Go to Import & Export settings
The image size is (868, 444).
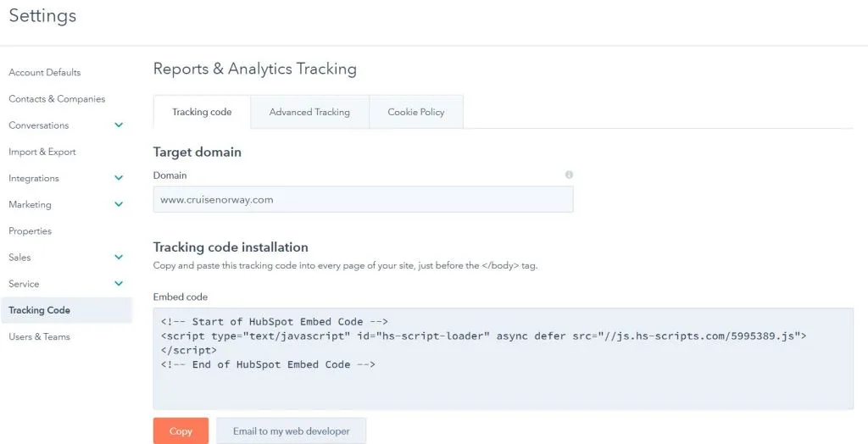42,152
